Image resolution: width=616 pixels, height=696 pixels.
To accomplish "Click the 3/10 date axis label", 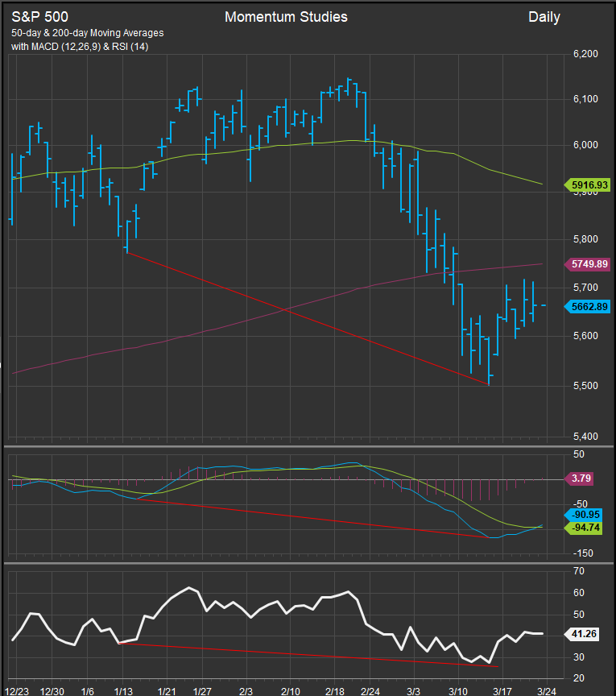I will (458, 691).
